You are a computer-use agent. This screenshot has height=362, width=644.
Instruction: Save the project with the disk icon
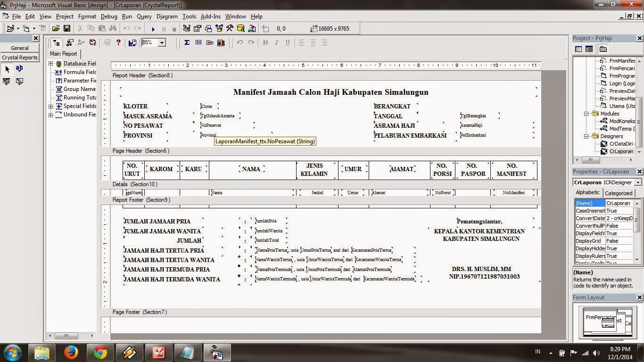[x=67, y=29]
